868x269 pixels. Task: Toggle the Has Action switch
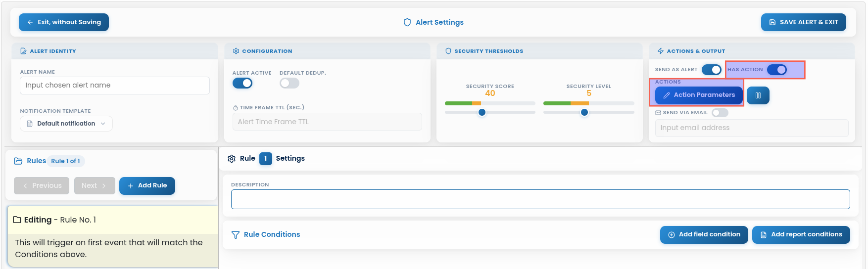[x=777, y=70]
